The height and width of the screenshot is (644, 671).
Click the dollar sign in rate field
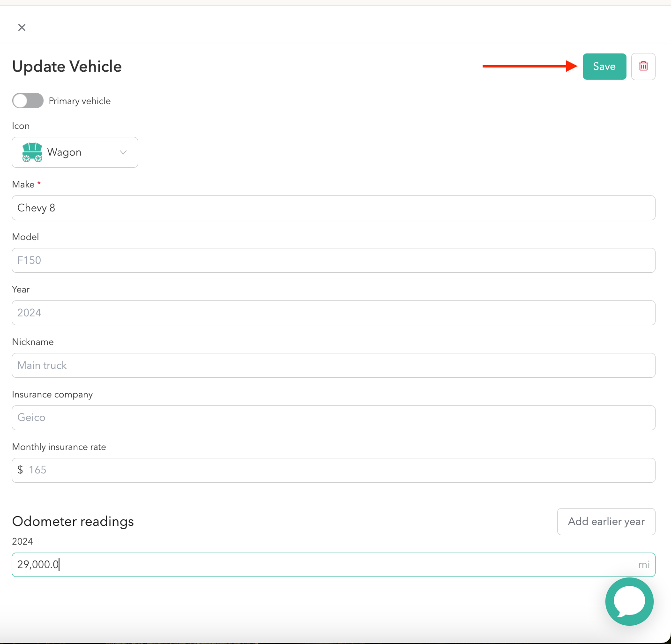coord(20,470)
